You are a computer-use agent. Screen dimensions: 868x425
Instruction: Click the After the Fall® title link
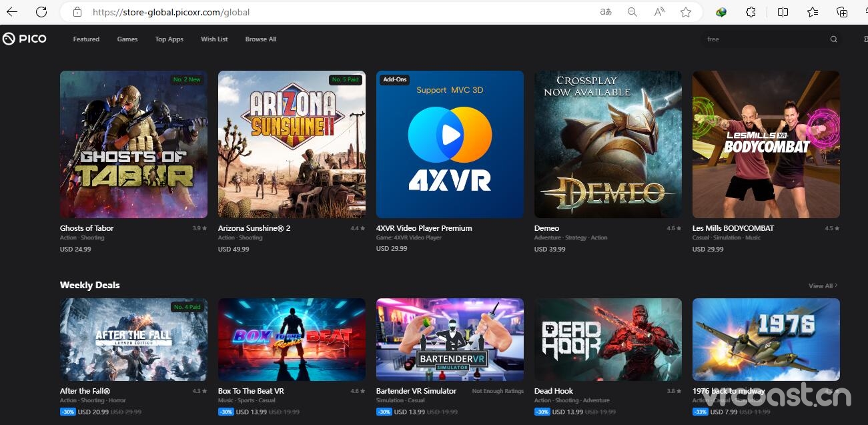[85, 391]
